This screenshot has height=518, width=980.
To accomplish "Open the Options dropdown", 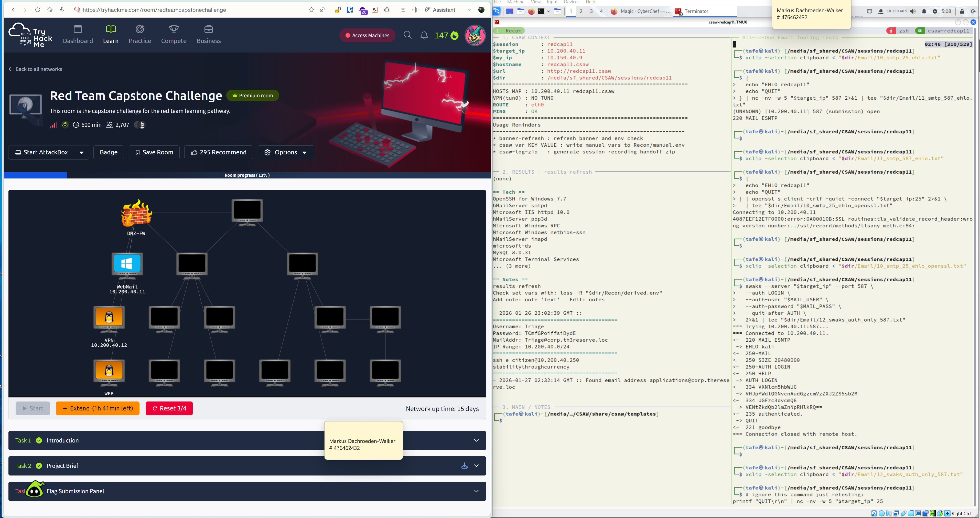I will point(286,152).
